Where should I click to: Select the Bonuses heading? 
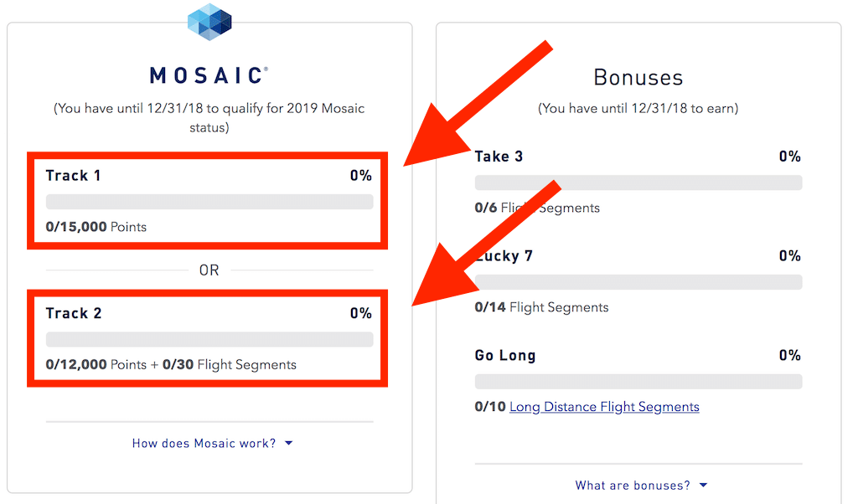pyautogui.click(x=638, y=78)
